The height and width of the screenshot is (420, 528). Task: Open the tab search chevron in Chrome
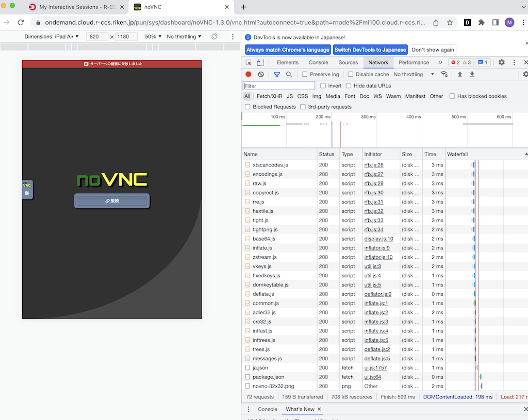click(523, 7)
